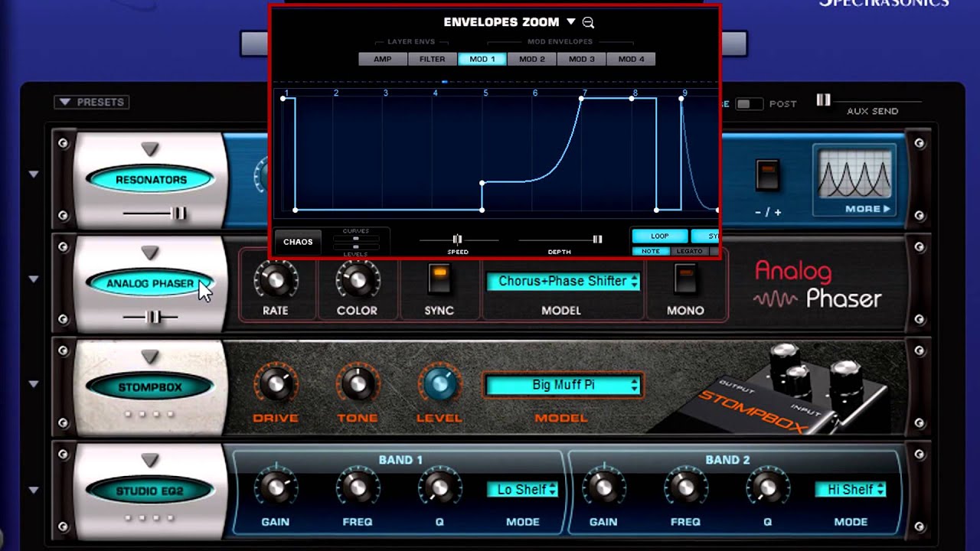Toggle the envelope LOOP button
Image resolution: width=980 pixels, height=551 pixels.
[659, 236]
